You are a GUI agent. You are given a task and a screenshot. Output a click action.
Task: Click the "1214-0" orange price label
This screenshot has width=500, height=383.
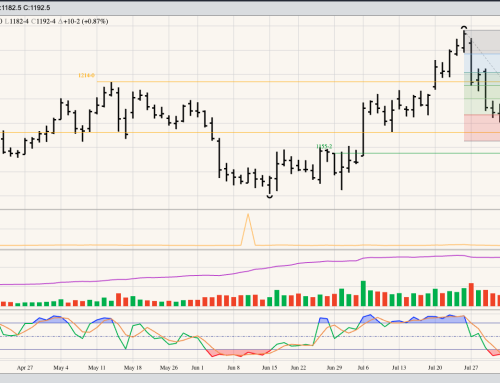tap(86, 76)
